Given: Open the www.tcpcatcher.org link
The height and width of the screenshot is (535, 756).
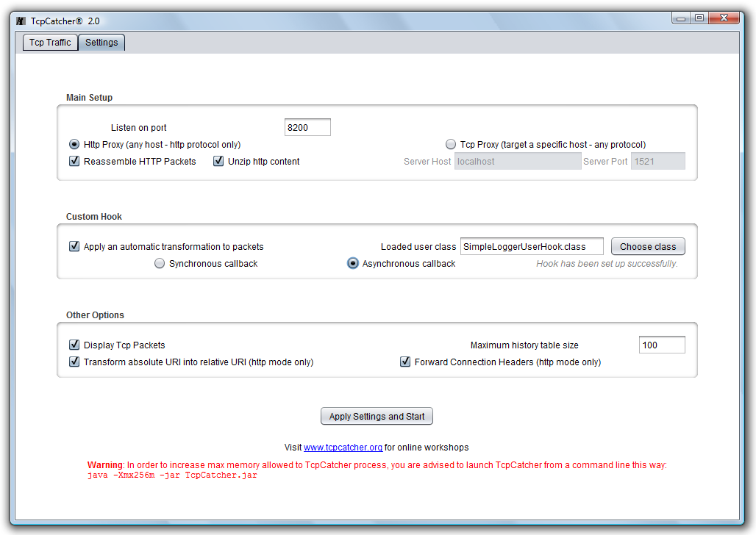Looking at the screenshot, I should [x=343, y=448].
